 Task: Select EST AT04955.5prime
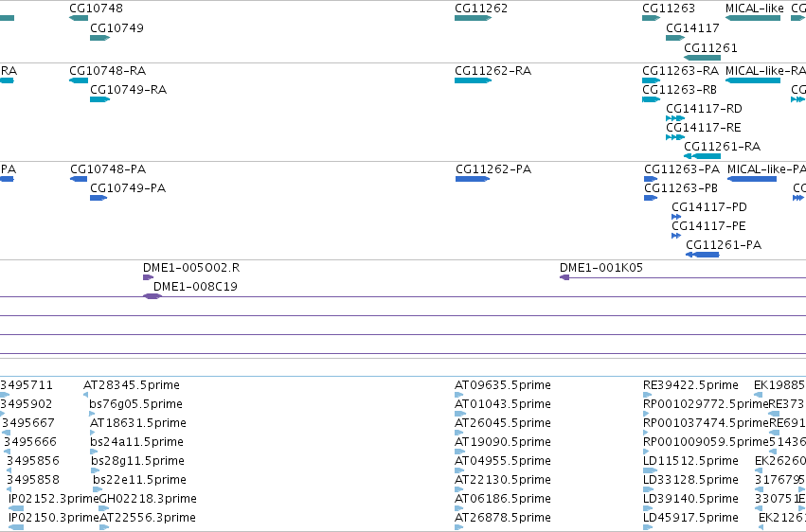503,462
